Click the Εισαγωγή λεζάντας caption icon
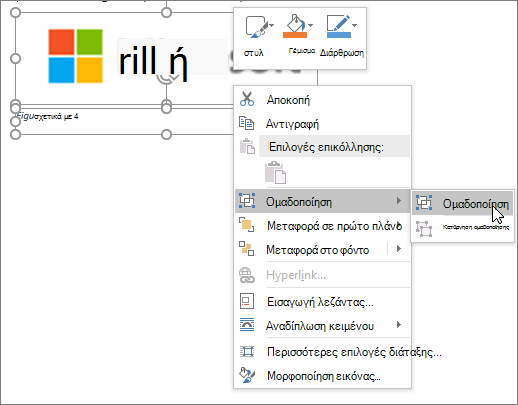The image size is (518, 405). click(x=247, y=301)
